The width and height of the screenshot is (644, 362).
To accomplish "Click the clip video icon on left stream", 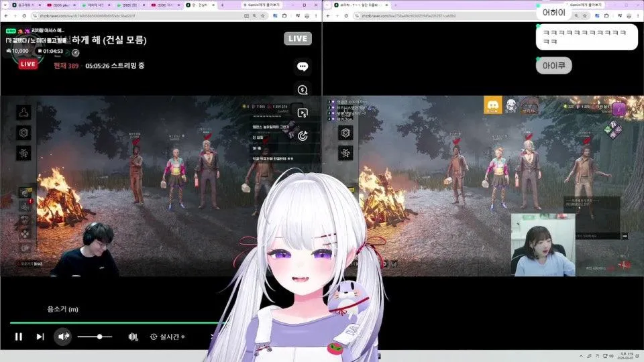I will (303, 113).
